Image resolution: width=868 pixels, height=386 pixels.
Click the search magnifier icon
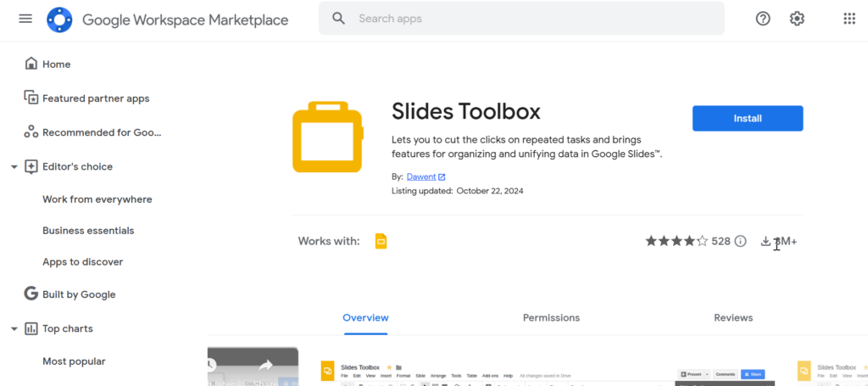[x=339, y=19]
